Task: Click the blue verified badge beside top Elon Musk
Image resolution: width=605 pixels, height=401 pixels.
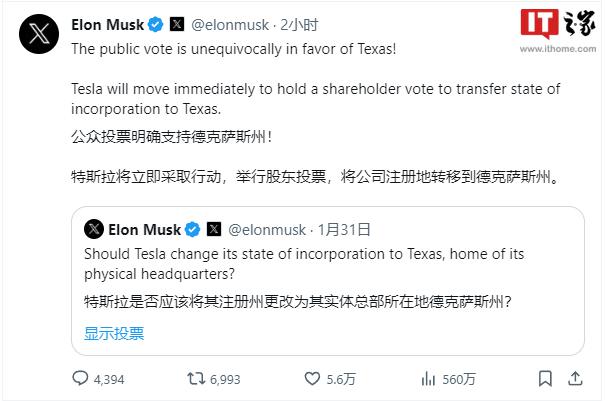Action: 156,23
